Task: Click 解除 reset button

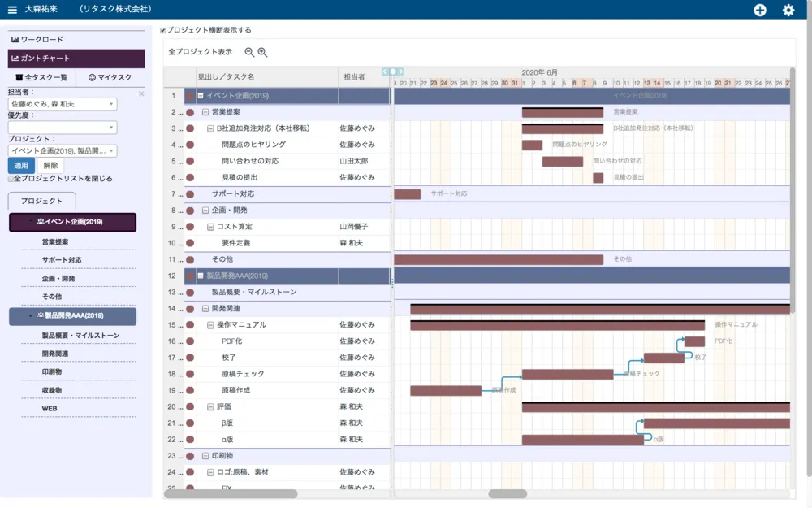Action: pyautogui.click(x=50, y=166)
